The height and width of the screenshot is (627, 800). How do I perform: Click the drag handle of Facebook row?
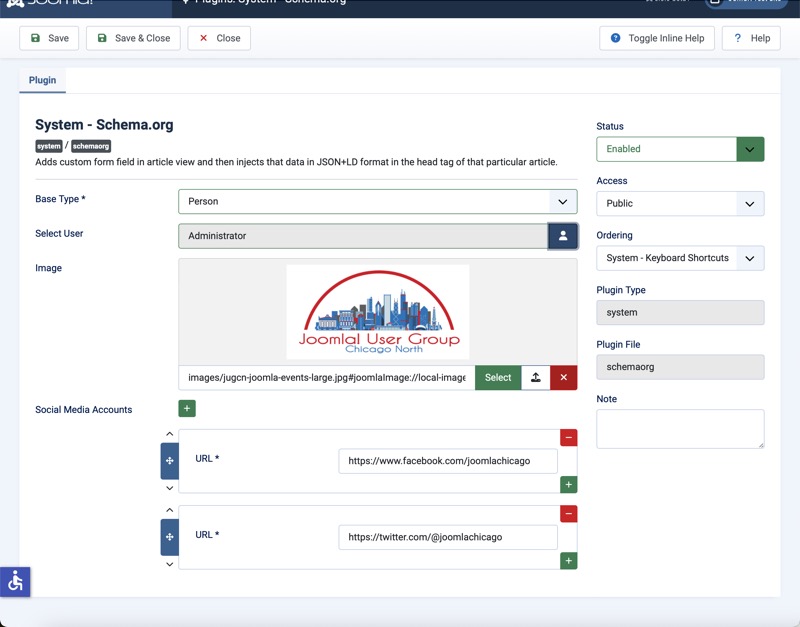(x=169, y=461)
